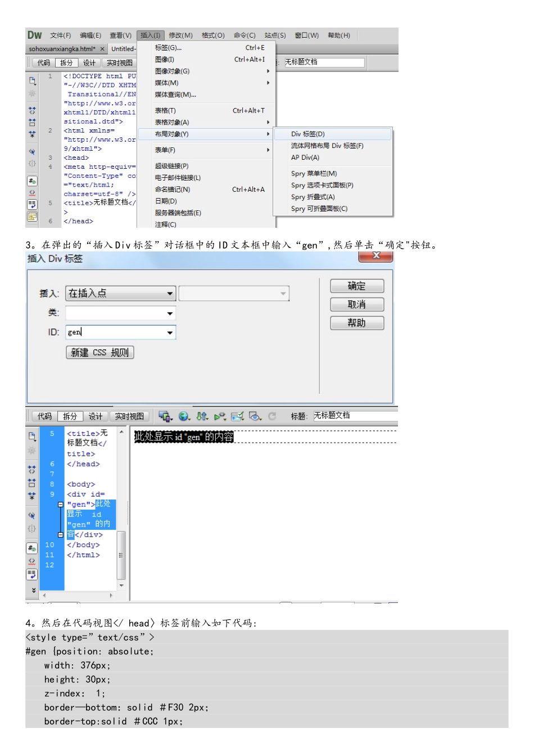This screenshot has width=534, height=756.
Task: Toggle word wrap beside the gen-div code
Action: click(32, 574)
